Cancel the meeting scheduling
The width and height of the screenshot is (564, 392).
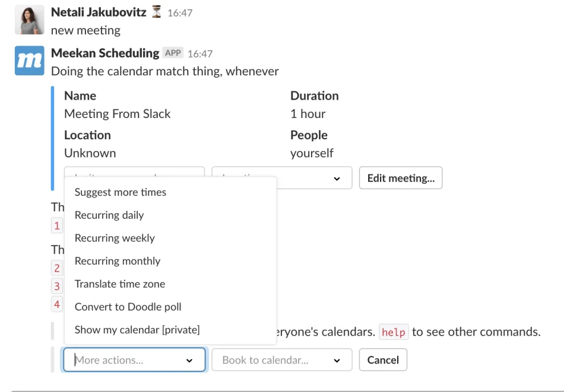tap(383, 359)
